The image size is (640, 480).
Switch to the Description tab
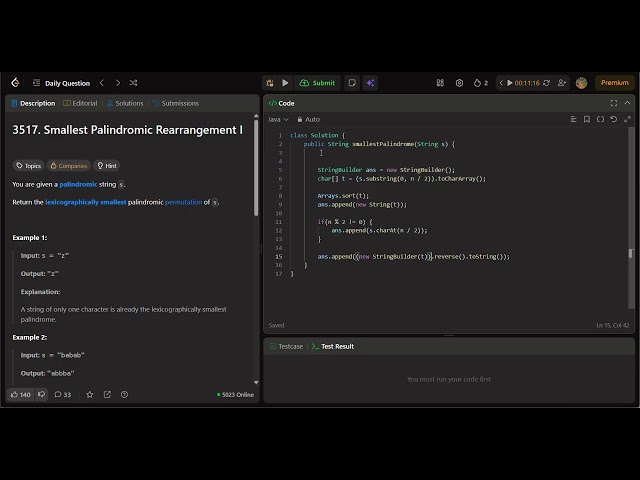33,103
